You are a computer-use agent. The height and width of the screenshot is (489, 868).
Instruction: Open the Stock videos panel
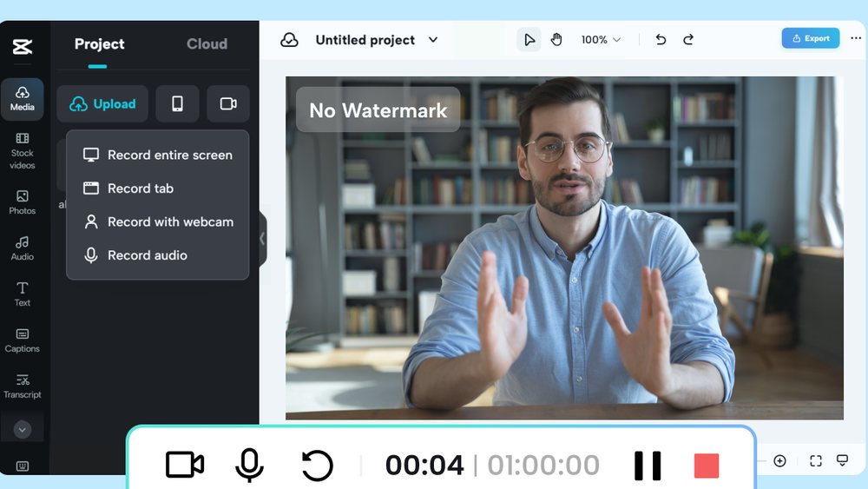pos(23,151)
